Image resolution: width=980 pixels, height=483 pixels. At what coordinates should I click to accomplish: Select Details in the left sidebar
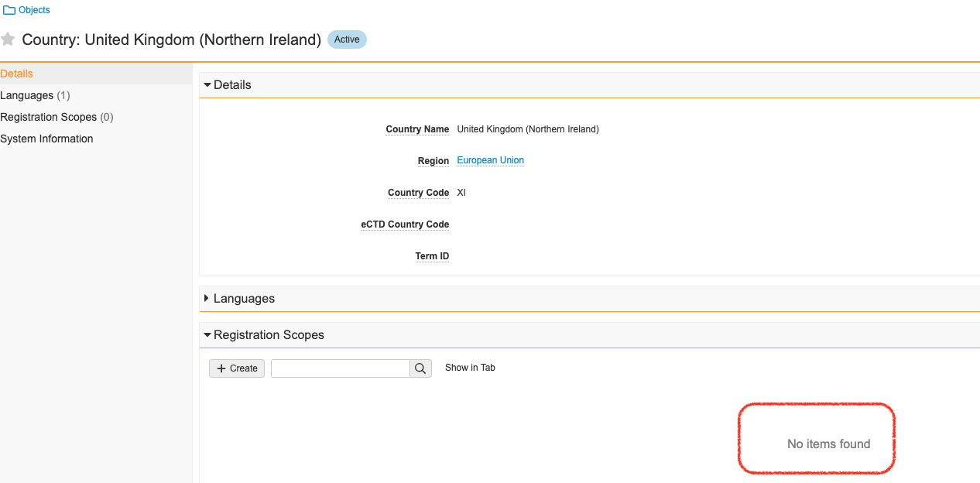click(x=17, y=74)
